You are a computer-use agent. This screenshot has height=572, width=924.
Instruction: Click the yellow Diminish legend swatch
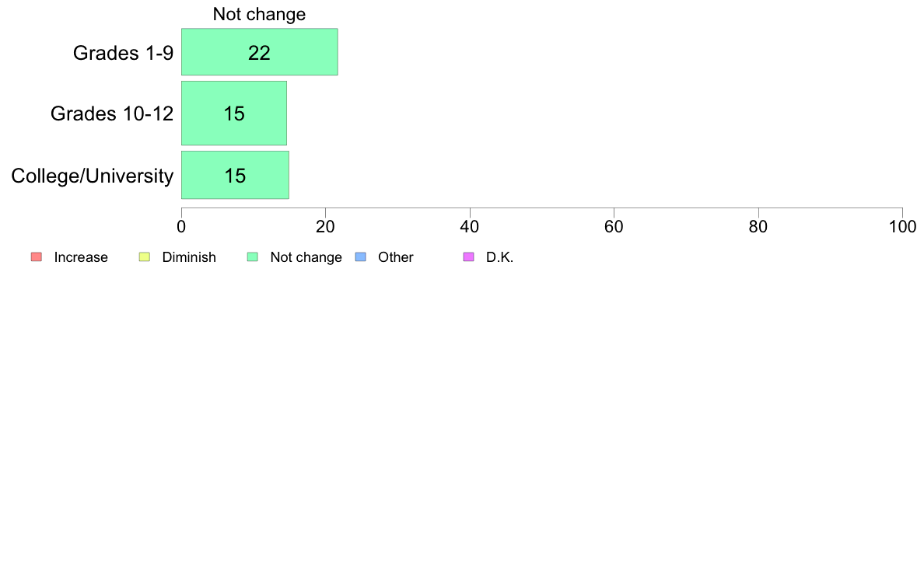[x=145, y=256]
